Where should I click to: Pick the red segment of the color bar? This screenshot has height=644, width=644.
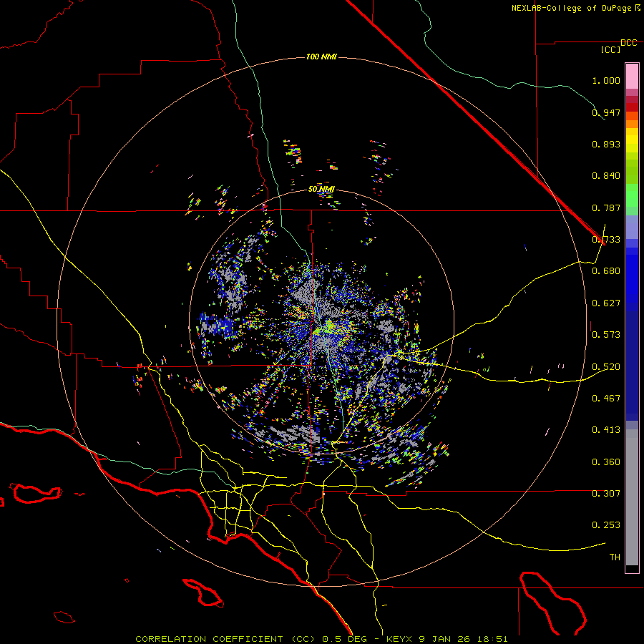(632, 107)
